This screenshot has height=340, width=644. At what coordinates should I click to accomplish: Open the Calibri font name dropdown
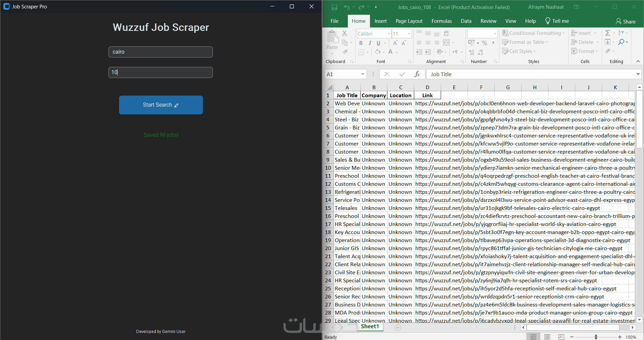389,34
